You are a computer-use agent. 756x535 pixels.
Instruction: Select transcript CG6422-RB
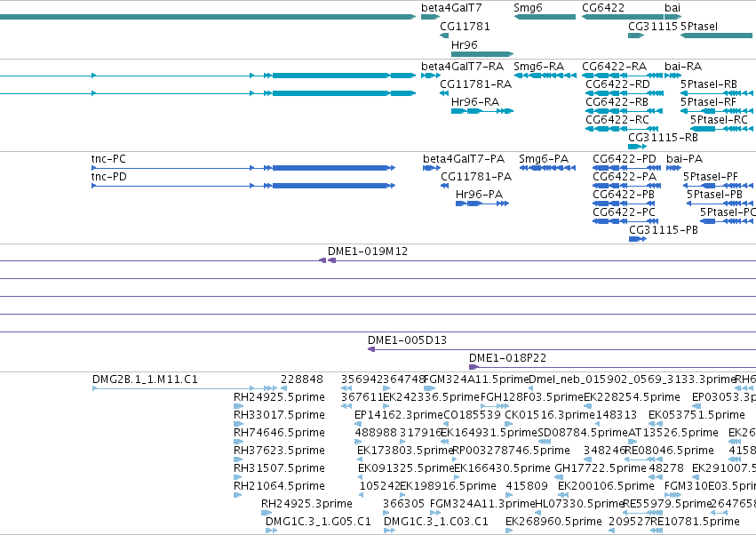[x=624, y=111]
